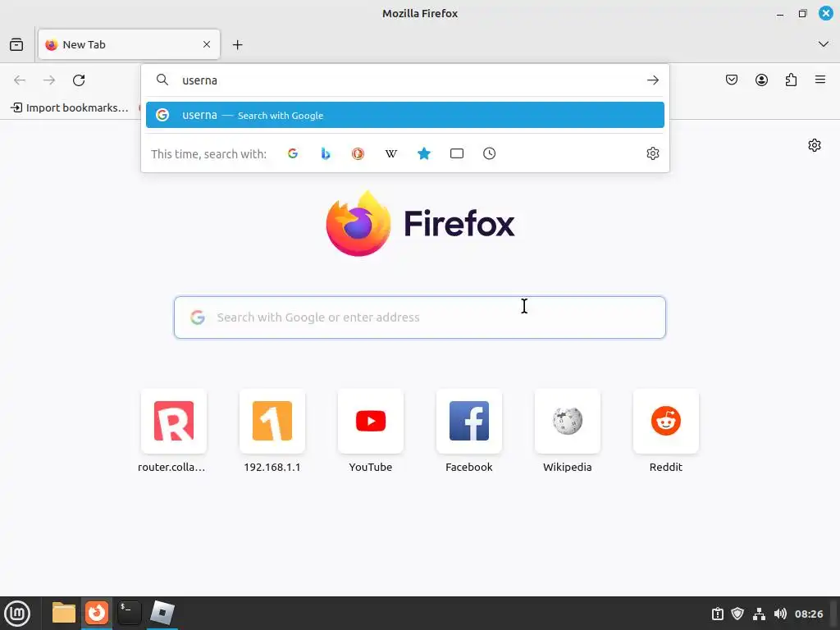The image size is (840, 630).
Task: Launch the Files folder from taskbar
Action: pyautogui.click(x=64, y=614)
